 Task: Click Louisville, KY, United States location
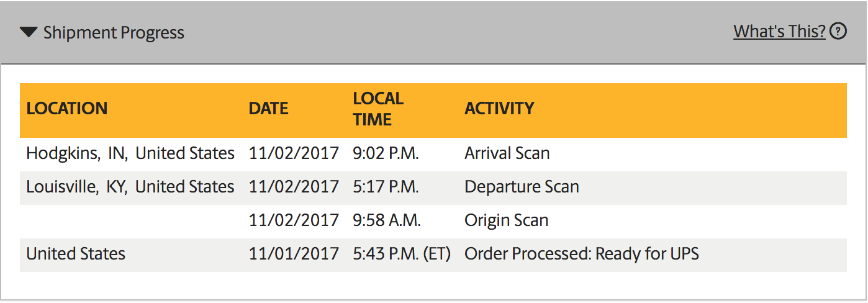(130, 187)
